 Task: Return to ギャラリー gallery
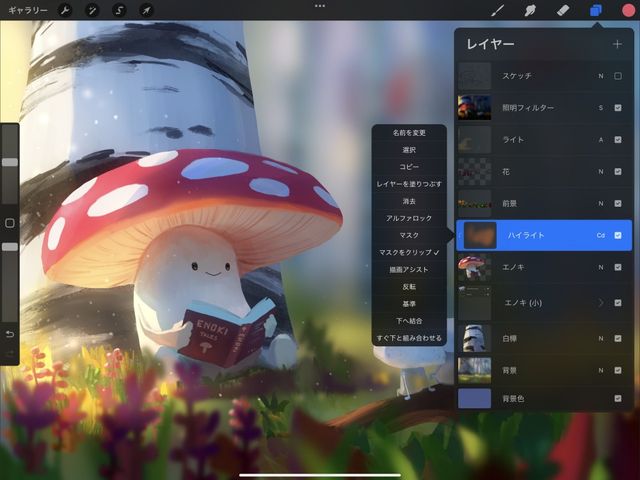tap(28, 10)
